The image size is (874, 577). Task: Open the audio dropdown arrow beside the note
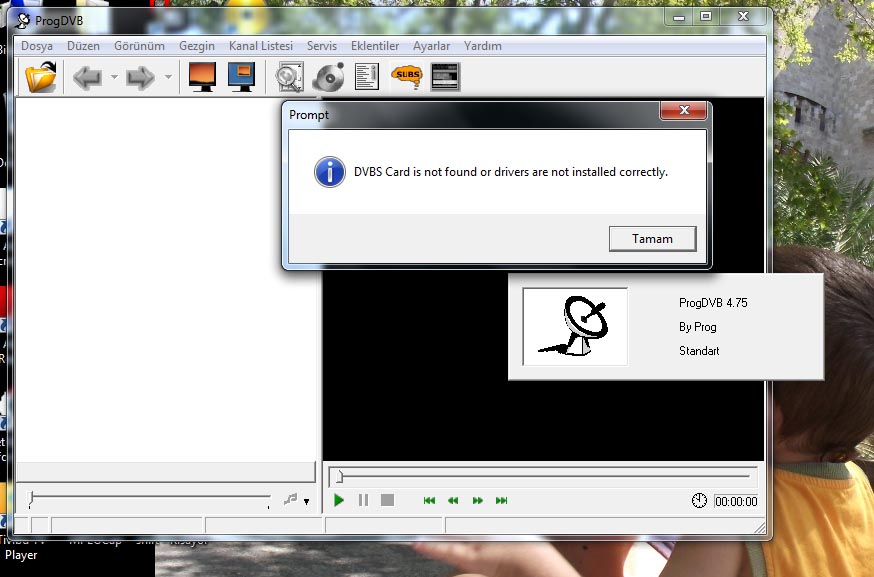pos(307,502)
